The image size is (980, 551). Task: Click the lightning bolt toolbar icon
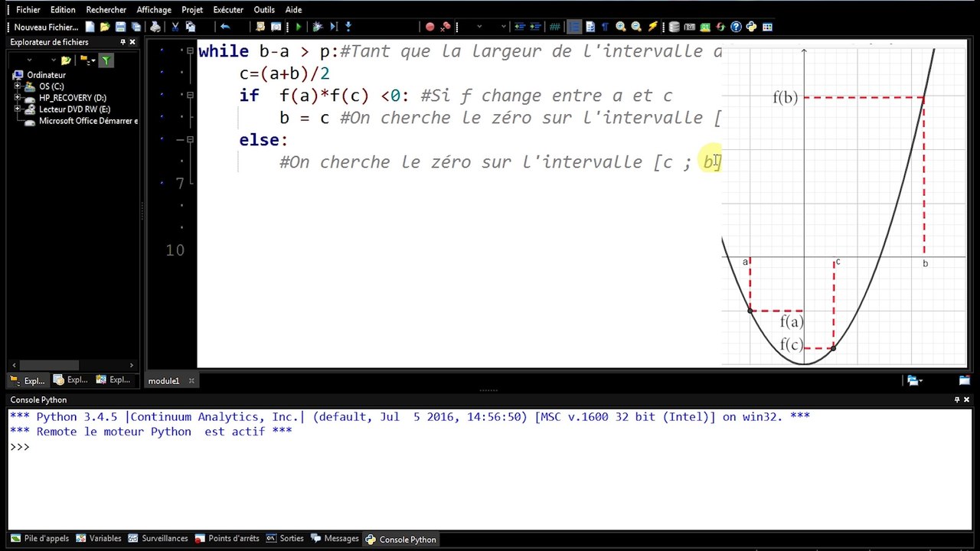pyautogui.click(x=652, y=27)
